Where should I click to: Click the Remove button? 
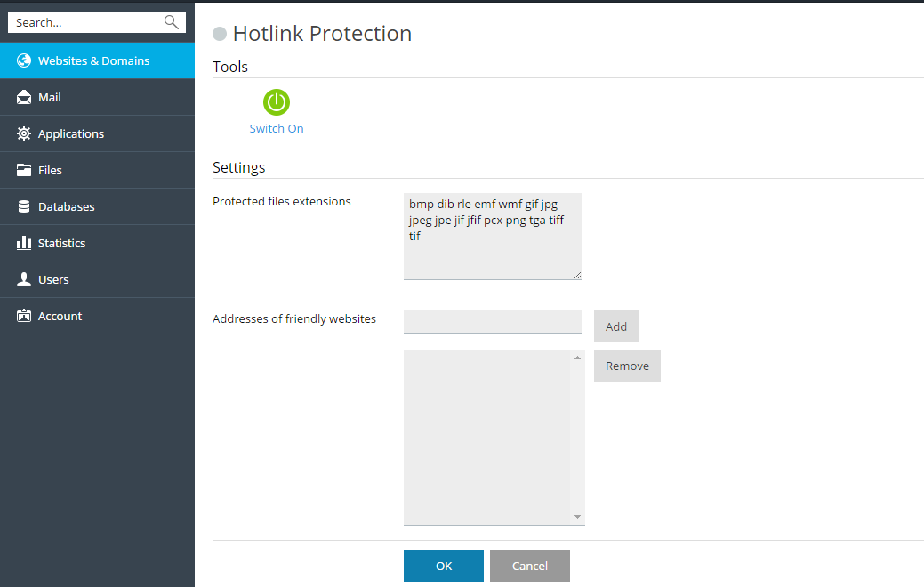click(627, 366)
